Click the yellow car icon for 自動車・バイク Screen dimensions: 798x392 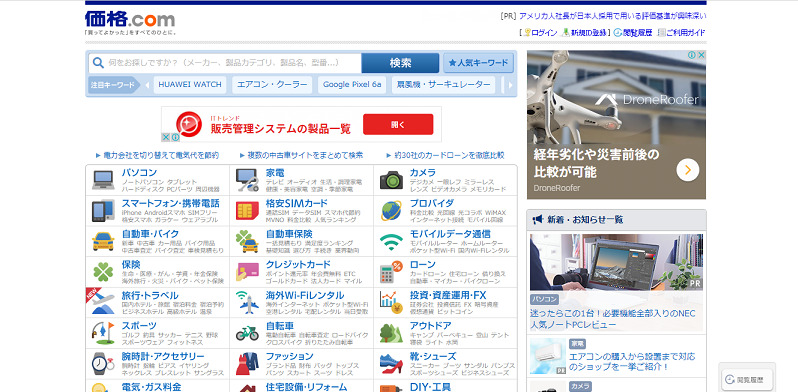(103, 241)
